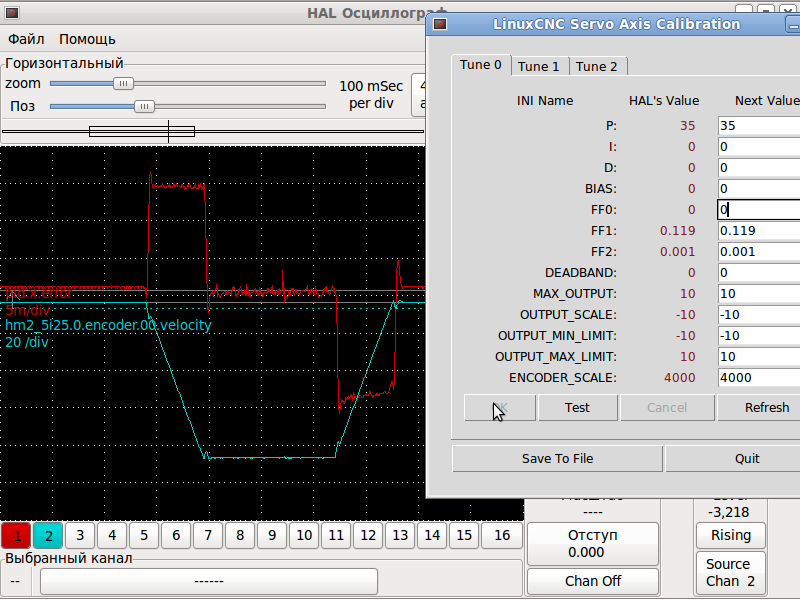Viewport: 800px width, 600px height.
Task: Select oscilloscope channel 7
Action: coord(208,535)
